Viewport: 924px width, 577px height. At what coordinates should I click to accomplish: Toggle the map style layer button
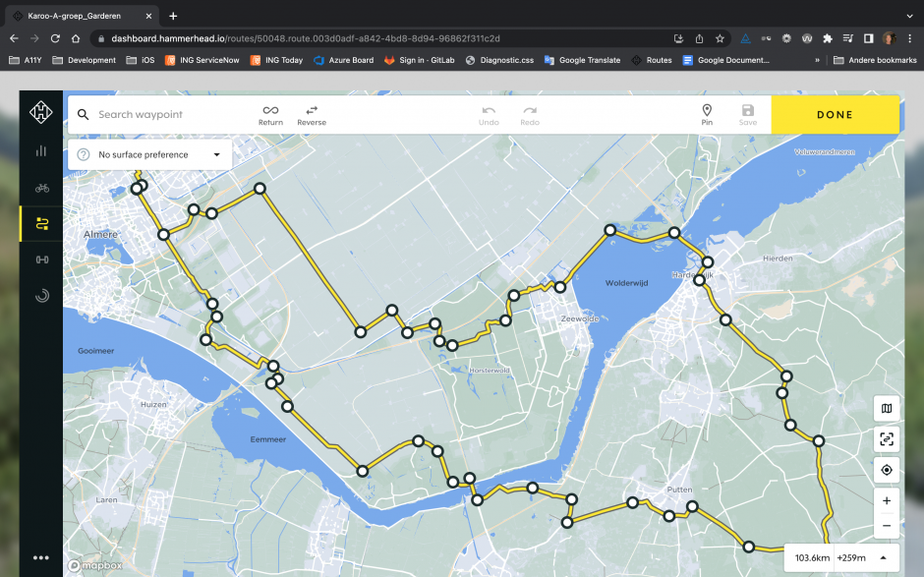(x=887, y=409)
